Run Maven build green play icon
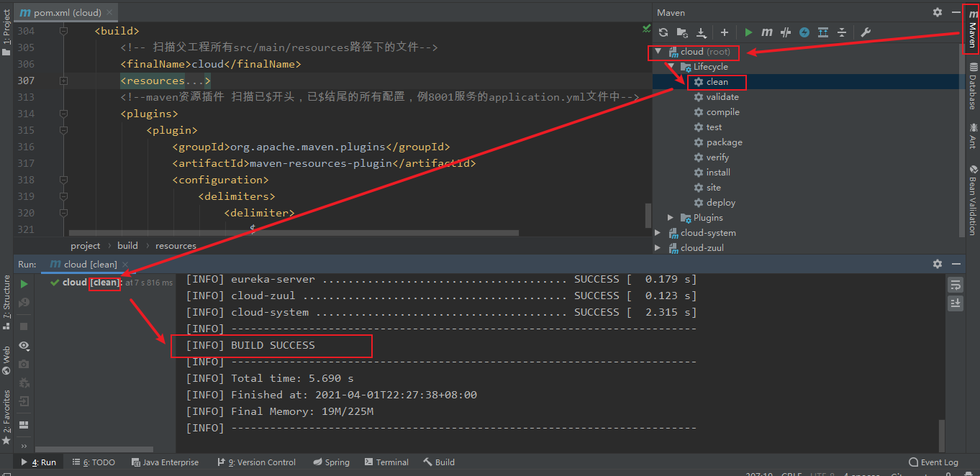This screenshot has width=980, height=476. point(748,32)
